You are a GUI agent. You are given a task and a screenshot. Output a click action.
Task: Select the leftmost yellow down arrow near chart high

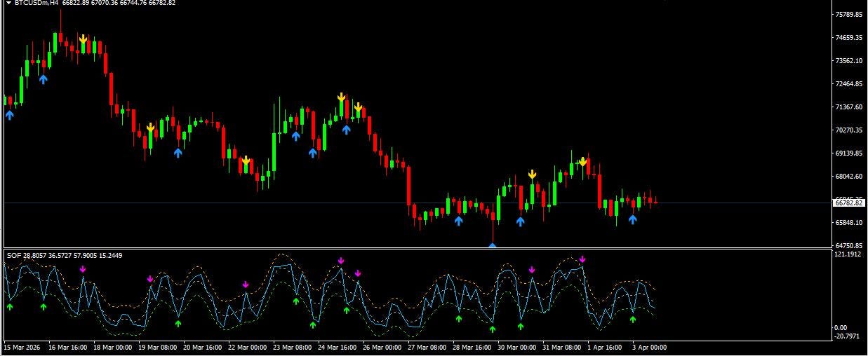(83, 39)
